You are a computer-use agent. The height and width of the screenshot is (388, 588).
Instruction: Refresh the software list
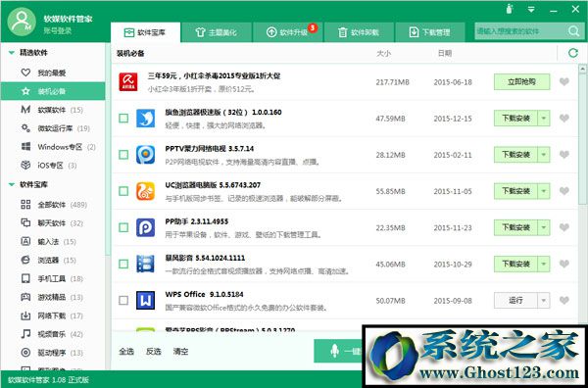(572, 53)
